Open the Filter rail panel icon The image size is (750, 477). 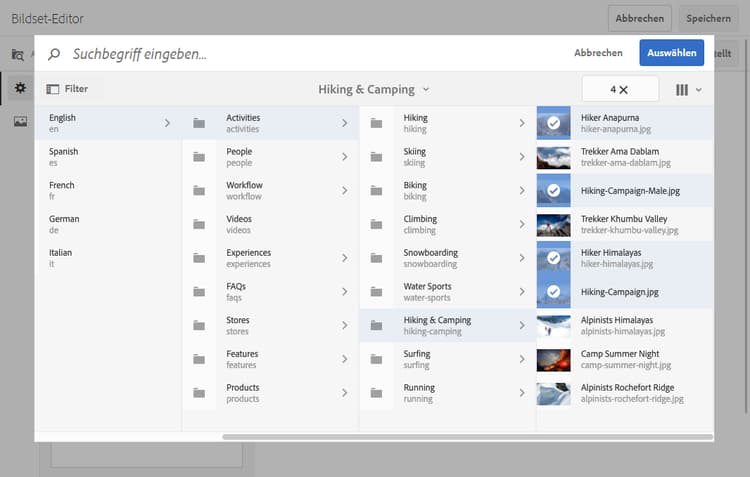pos(53,89)
